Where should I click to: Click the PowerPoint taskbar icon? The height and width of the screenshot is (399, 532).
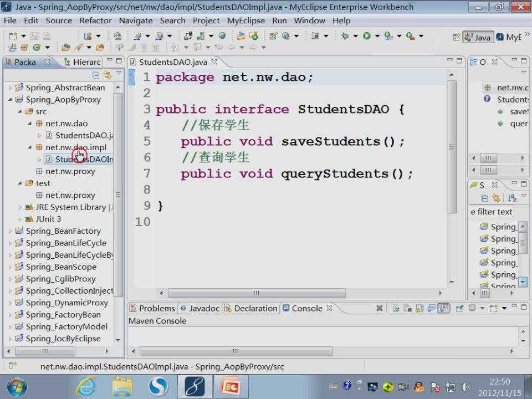231,387
